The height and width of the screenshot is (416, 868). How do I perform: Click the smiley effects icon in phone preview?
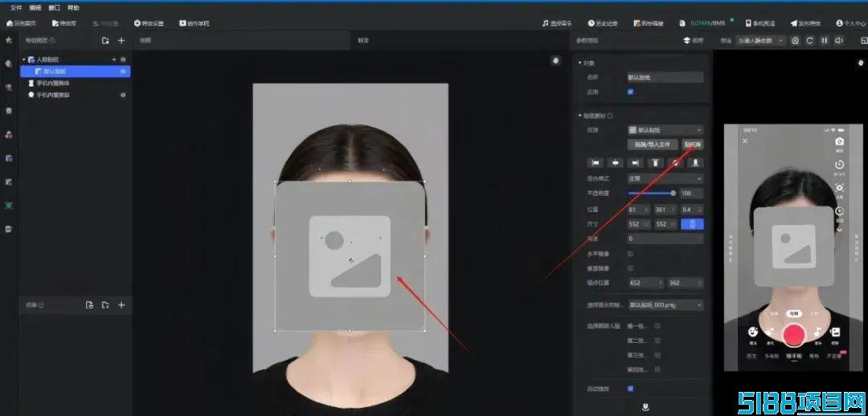coord(753,332)
